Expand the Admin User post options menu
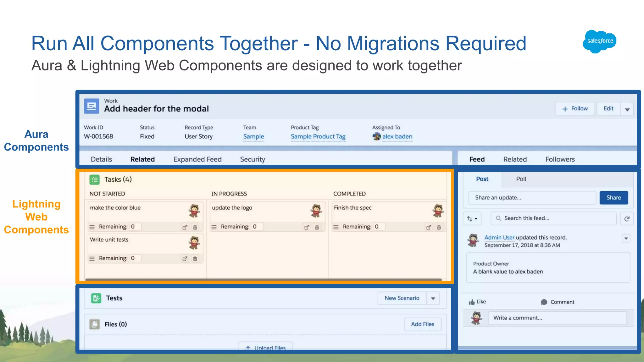The image size is (644, 362). [626, 239]
